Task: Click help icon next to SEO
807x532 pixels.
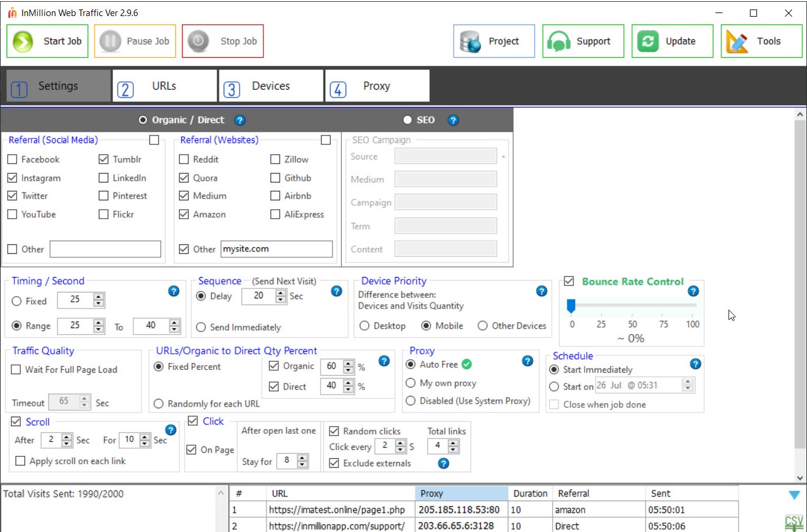Action: coord(453,120)
